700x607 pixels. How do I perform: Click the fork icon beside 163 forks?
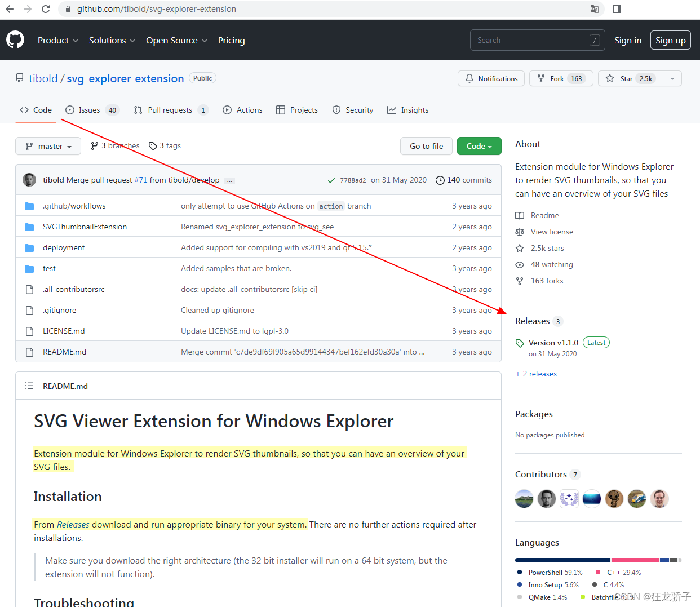pos(520,281)
